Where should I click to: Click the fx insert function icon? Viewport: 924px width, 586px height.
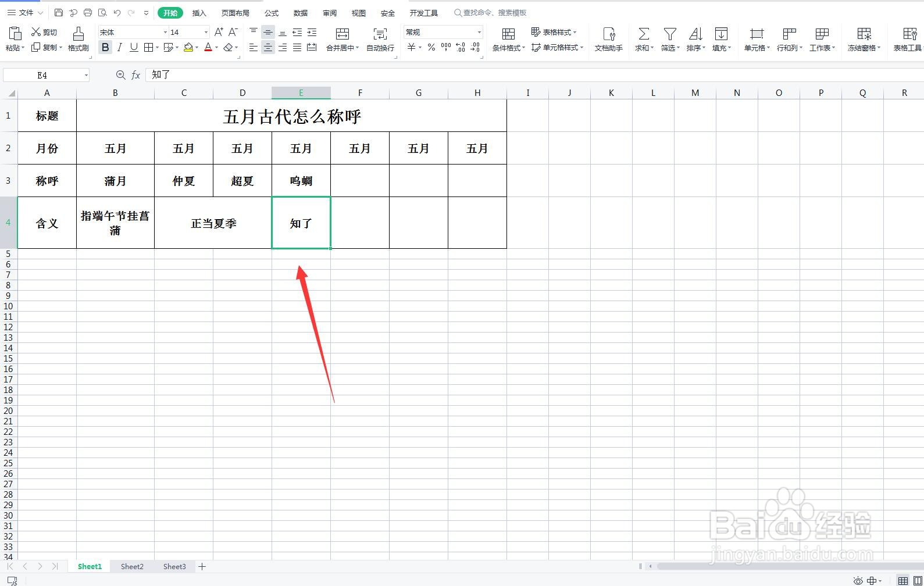tap(135, 75)
